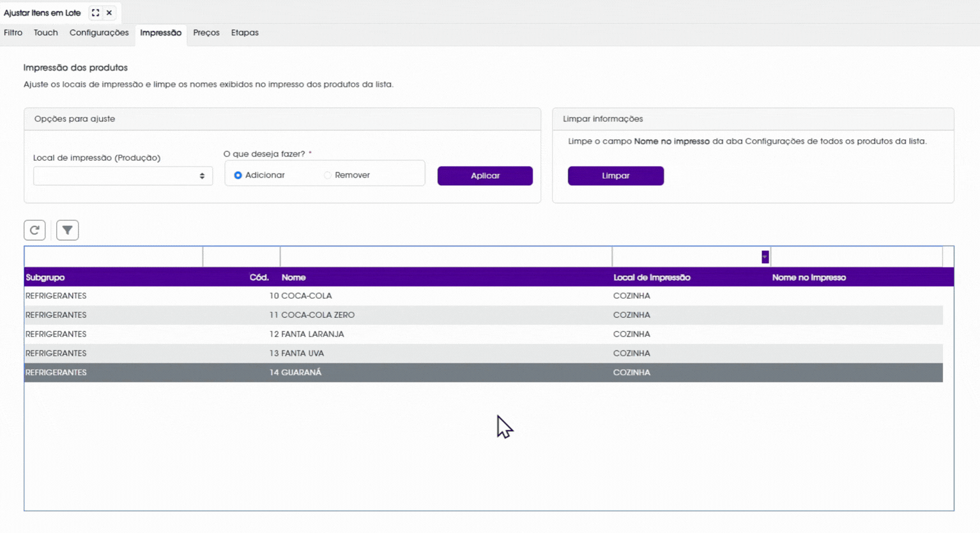Click code 13 in the product table
The image size is (980, 533).
point(274,353)
